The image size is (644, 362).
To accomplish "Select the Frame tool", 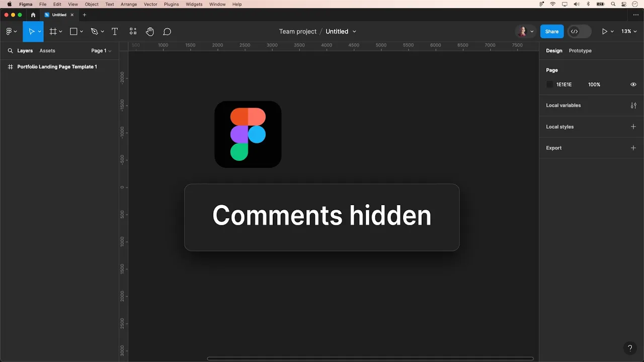I will 53,32.
